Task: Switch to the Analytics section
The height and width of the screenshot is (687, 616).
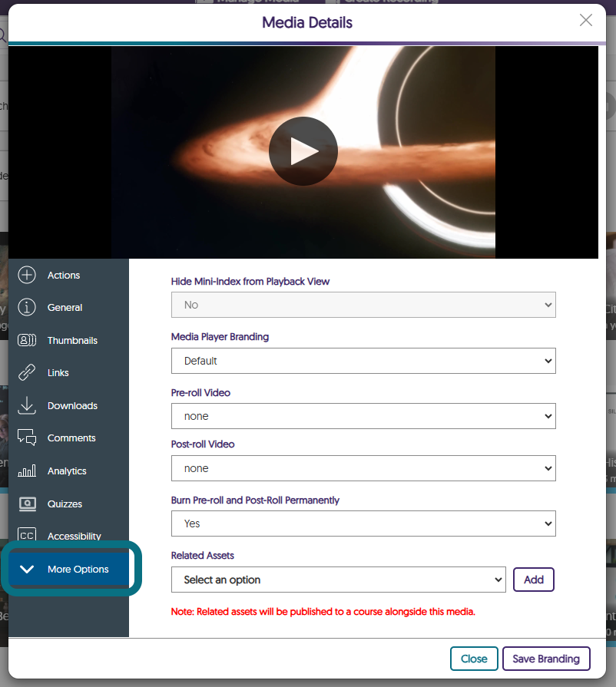Action: [x=69, y=471]
